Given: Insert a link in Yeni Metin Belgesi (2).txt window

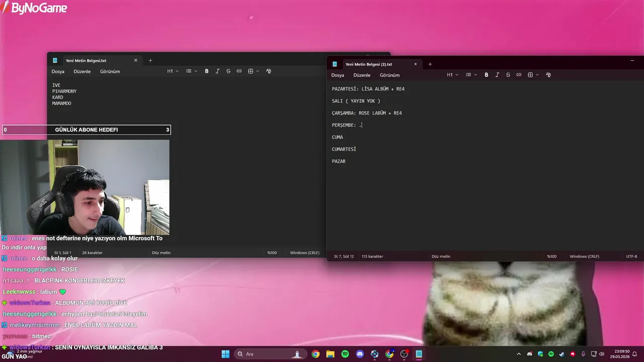Looking at the screenshot, I should [x=519, y=75].
